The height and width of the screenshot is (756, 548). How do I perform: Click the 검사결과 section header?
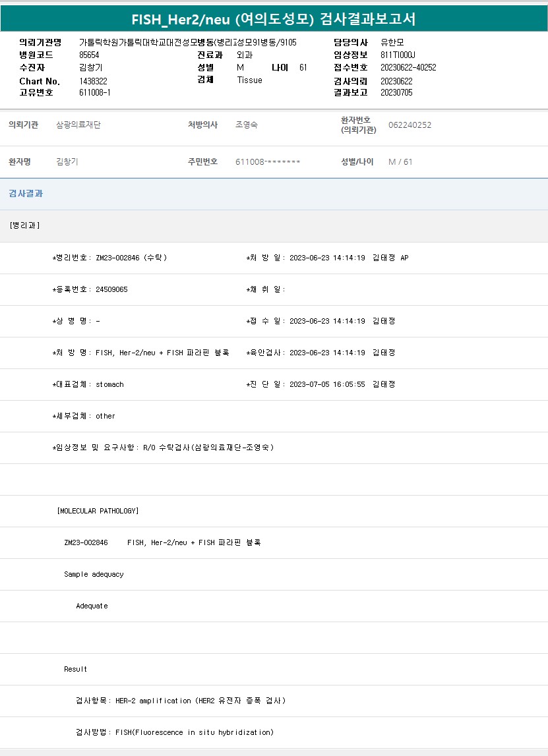pos(26,194)
